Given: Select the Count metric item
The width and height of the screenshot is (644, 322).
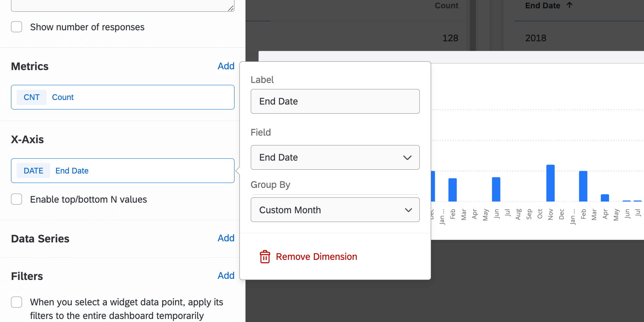Looking at the screenshot, I should pyautogui.click(x=63, y=97).
